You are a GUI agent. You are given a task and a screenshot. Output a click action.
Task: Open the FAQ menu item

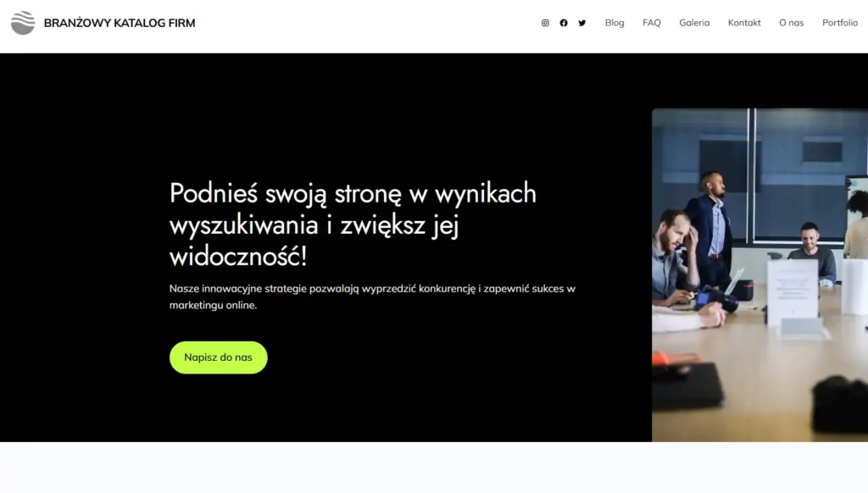coord(652,23)
